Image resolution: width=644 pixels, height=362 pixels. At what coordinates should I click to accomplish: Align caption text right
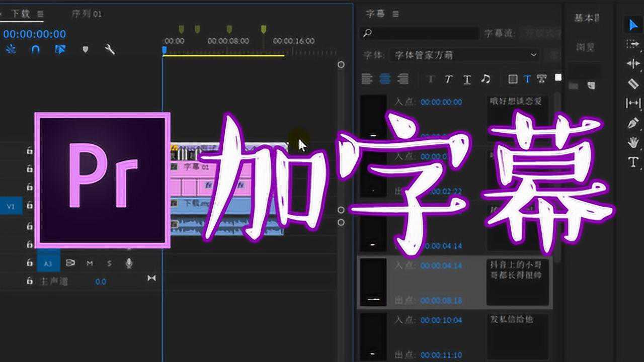[x=403, y=78]
